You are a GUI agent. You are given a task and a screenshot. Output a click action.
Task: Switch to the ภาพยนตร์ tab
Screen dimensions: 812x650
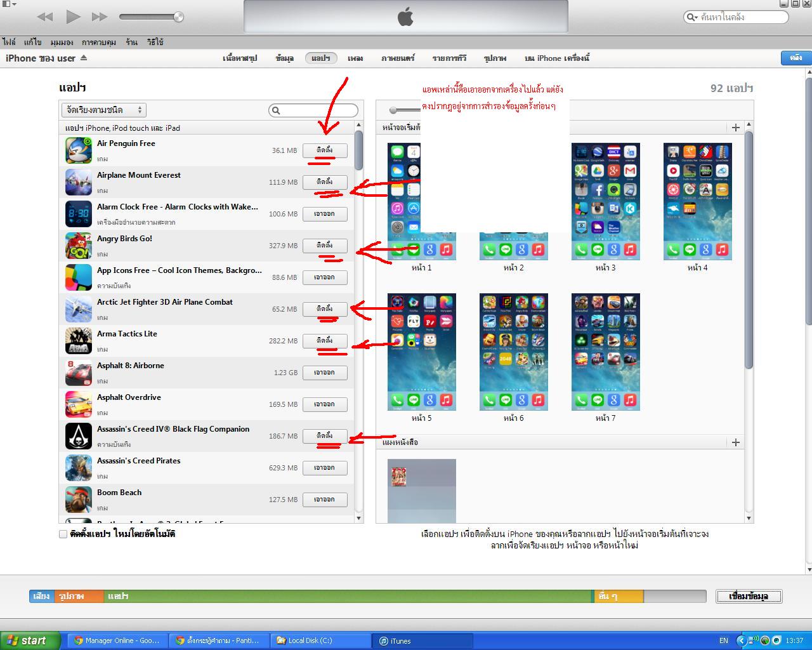[398, 58]
